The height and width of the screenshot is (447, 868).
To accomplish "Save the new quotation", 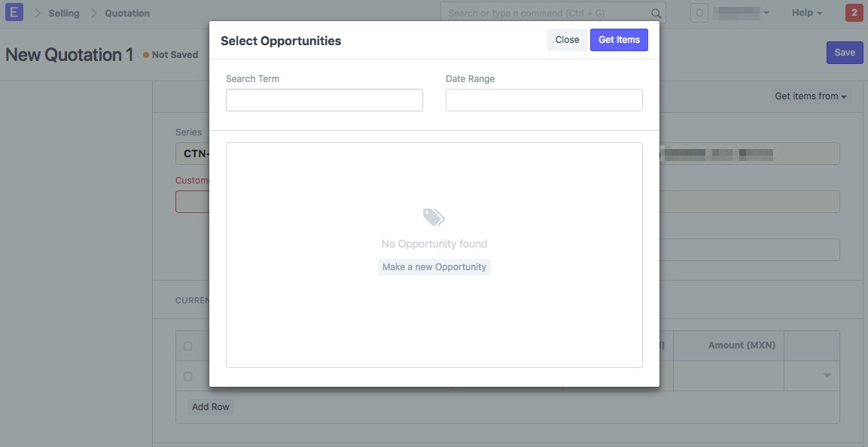I will 844,52.
